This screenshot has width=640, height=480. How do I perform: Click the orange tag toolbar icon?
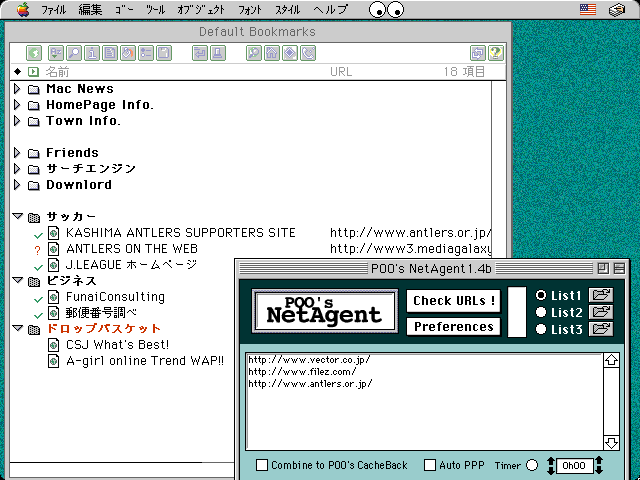coord(128,53)
